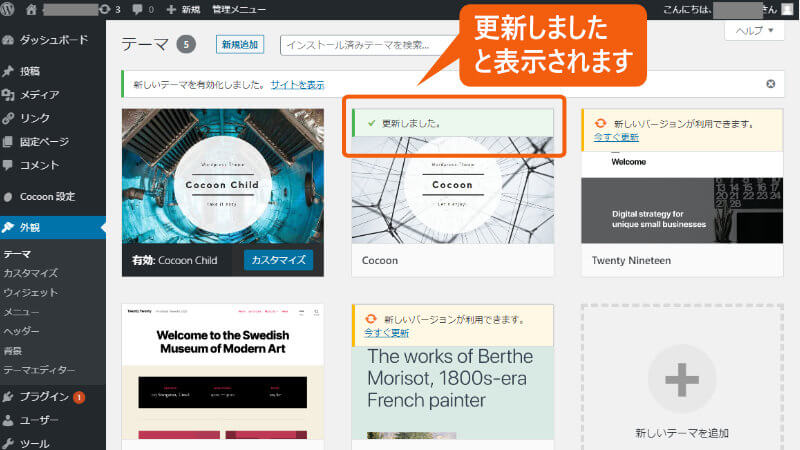
Task: Click the 更新しました notice checkmark
Action: (x=371, y=123)
